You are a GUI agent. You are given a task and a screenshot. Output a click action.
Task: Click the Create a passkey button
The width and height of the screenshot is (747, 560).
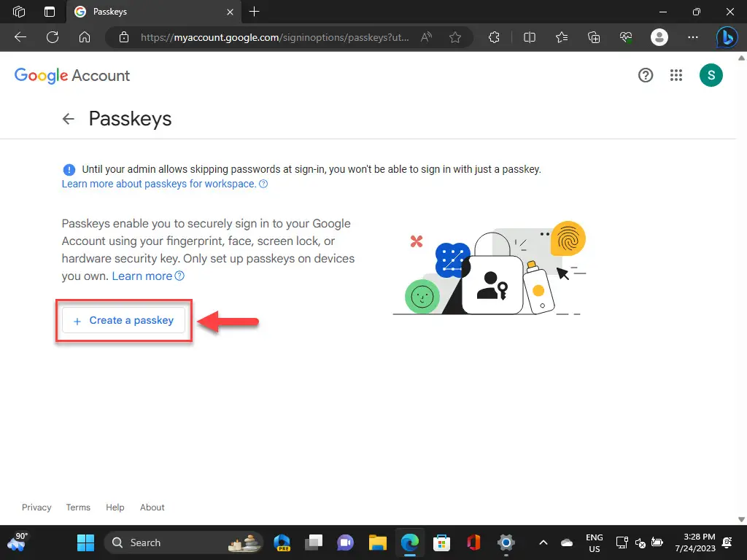(x=124, y=320)
